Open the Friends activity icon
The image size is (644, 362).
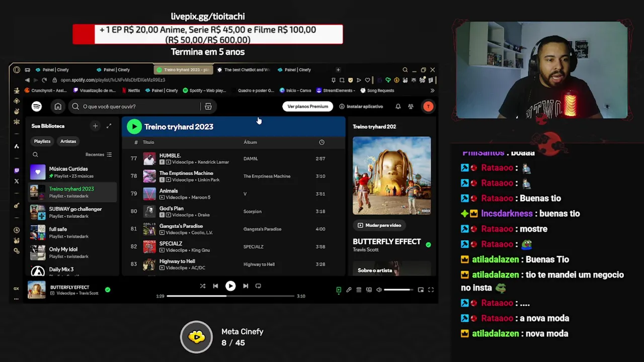coord(411,107)
